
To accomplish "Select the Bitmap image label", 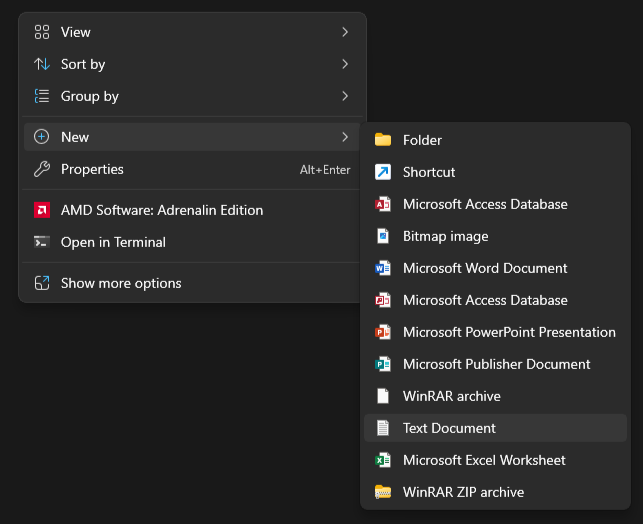I will tap(445, 236).
